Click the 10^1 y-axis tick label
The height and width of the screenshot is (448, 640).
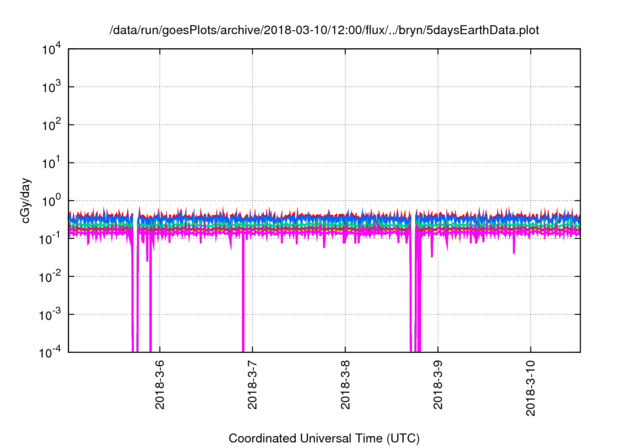point(52,163)
